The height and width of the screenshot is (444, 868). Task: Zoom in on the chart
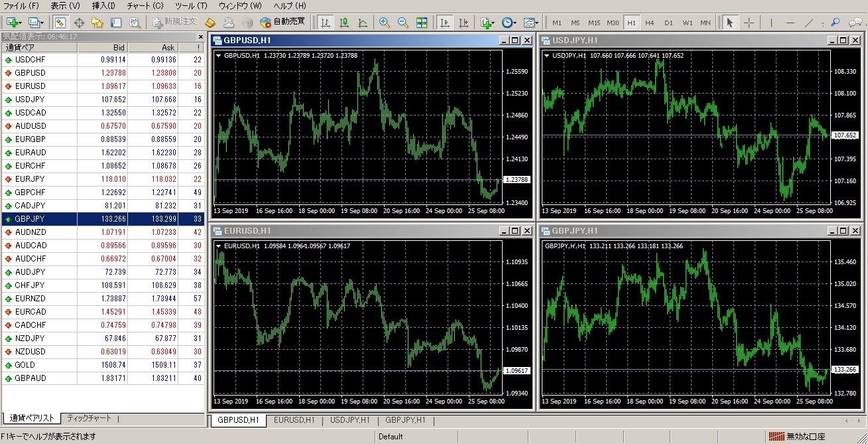pyautogui.click(x=384, y=23)
